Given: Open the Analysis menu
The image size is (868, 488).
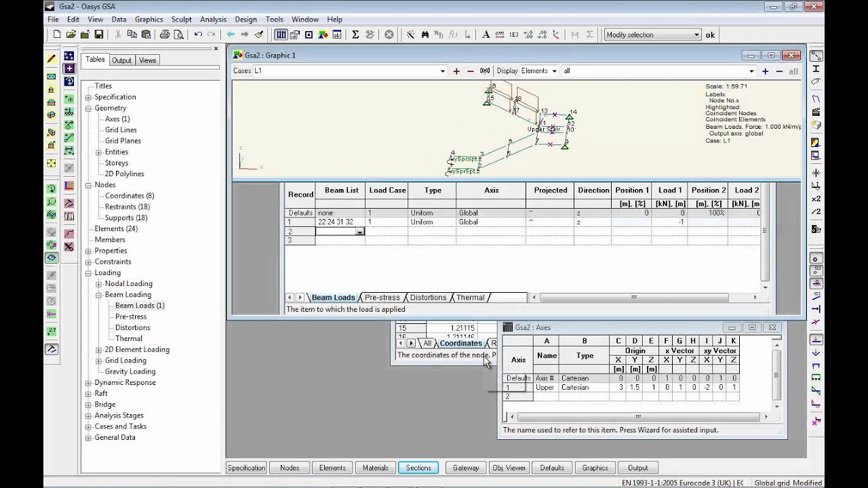Looking at the screenshot, I should tap(213, 20).
